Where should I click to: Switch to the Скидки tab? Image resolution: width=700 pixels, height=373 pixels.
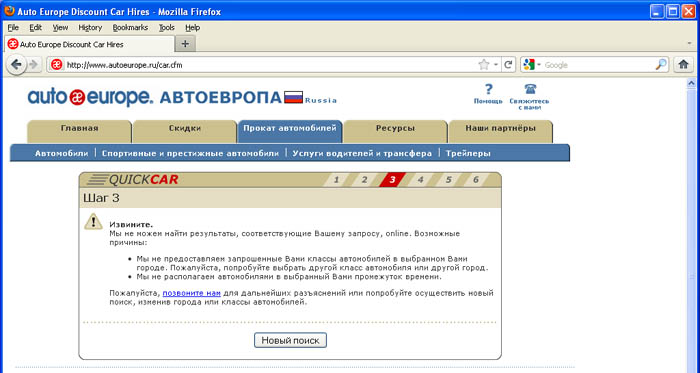[x=185, y=132]
